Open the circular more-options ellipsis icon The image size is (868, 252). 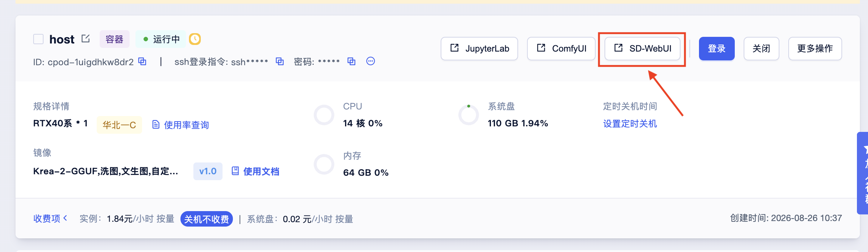pyautogui.click(x=371, y=61)
